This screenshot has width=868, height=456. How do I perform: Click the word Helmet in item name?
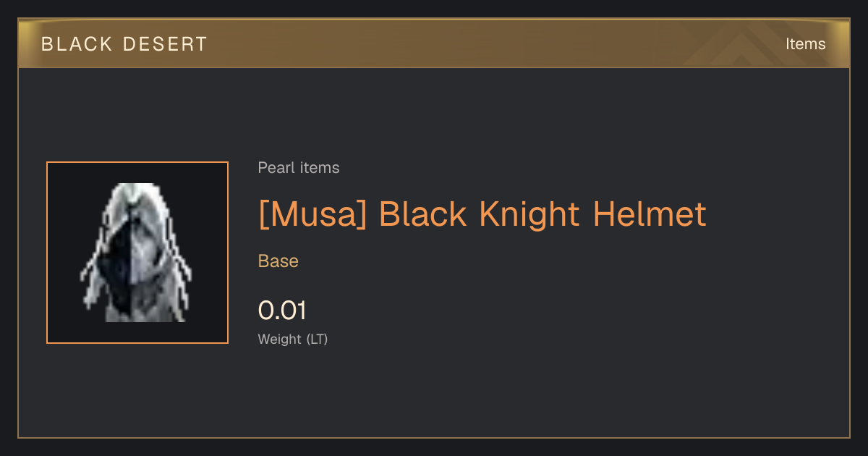650,214
